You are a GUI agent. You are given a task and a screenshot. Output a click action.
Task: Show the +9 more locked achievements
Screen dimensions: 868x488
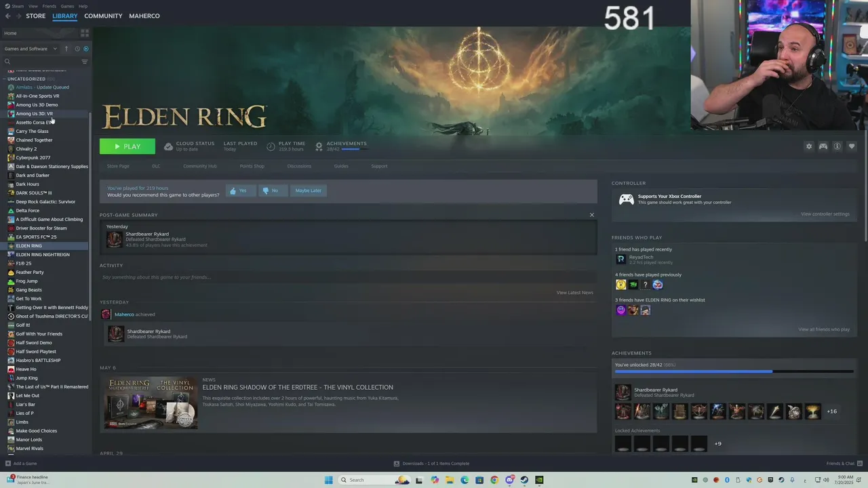(717, 444)
